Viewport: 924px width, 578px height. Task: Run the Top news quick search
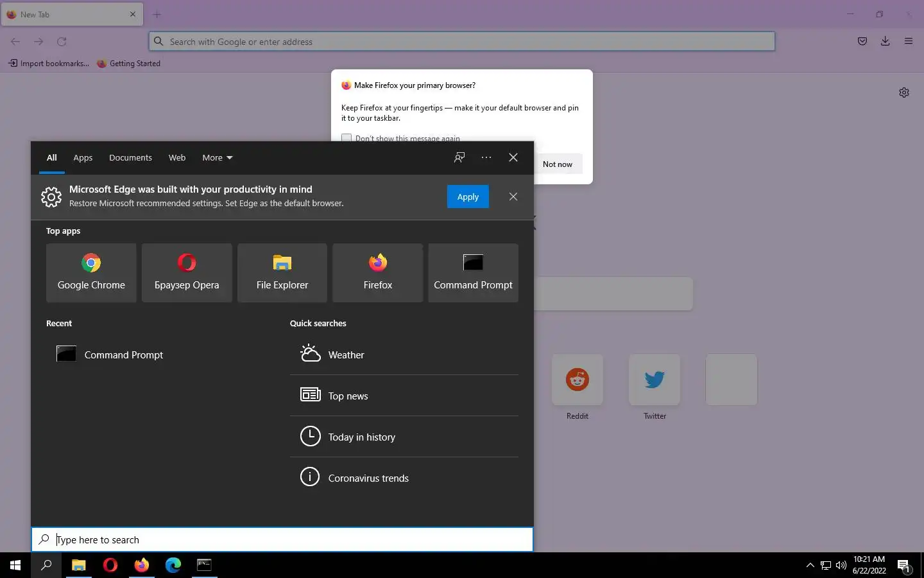(404, 396)
